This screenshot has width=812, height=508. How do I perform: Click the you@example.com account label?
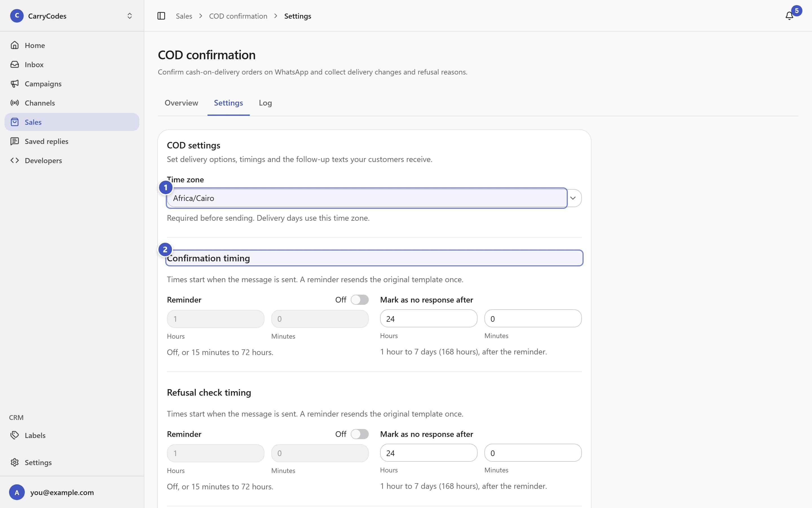pos(62,492)
